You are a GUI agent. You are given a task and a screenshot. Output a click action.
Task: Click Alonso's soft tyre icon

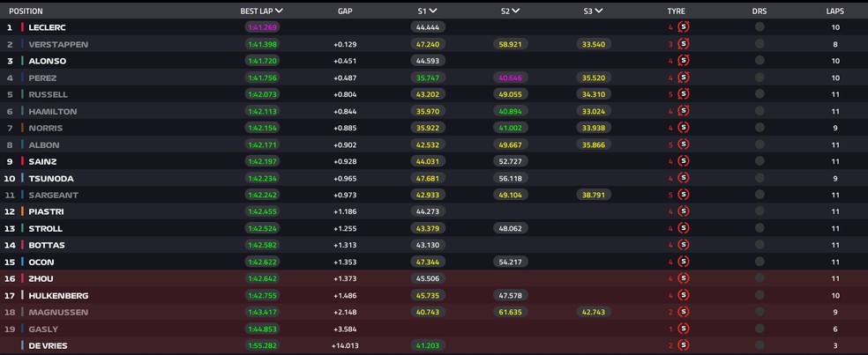pos(684,61)
